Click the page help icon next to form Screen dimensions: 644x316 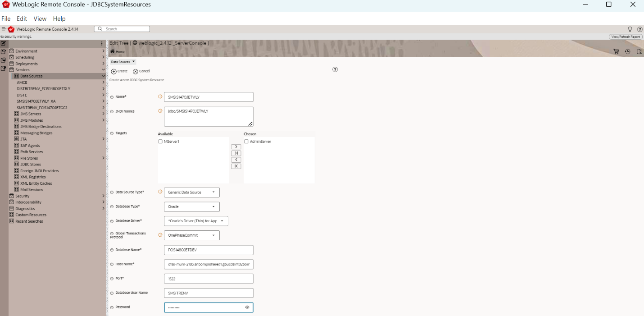335,69
